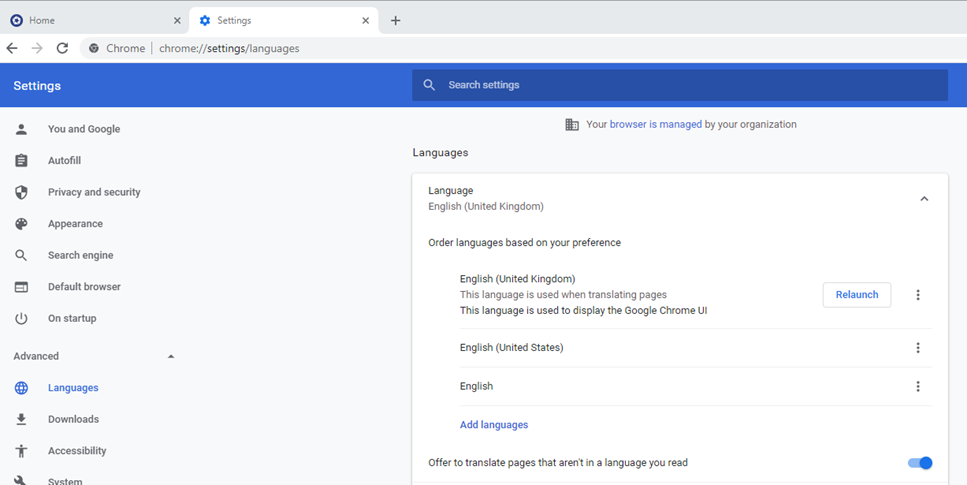Click the Search settings field
Screen dimensions: 967x485
coord(680,85)
